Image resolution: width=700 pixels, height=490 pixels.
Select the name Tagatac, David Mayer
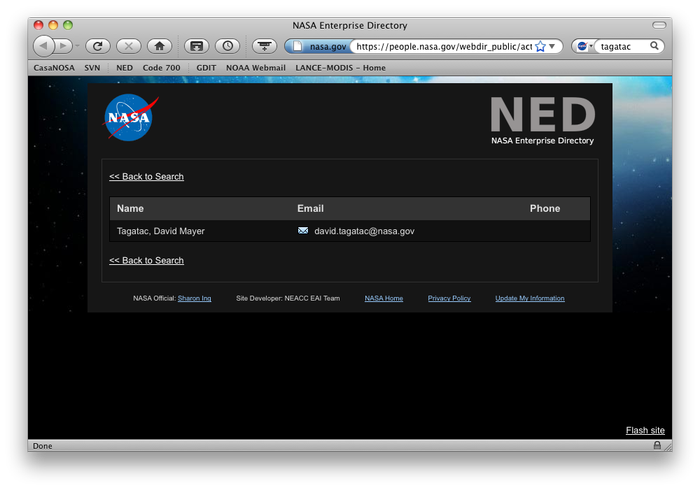pyautogui.click(x=161, y=231)
